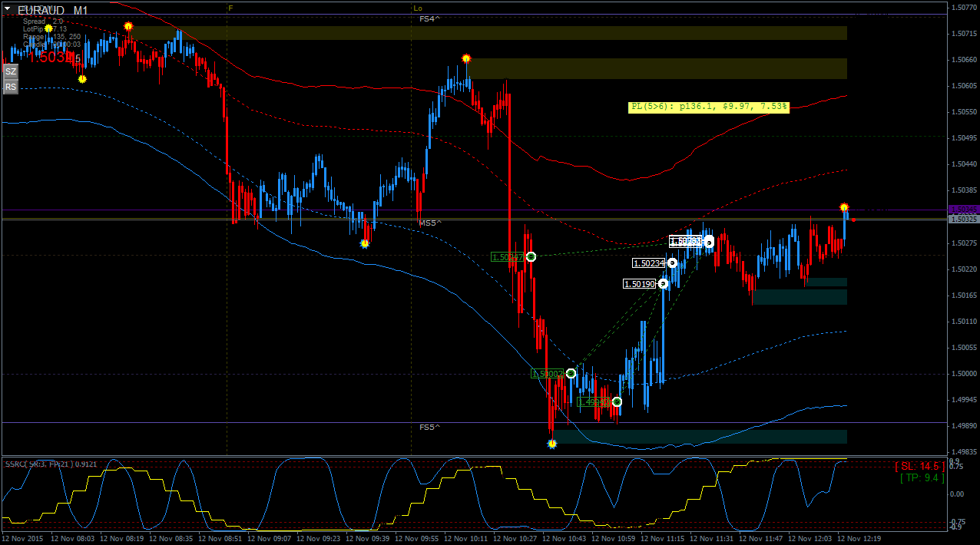
Task: Click the green TP: 9.4 label
Action: (922, 477)
